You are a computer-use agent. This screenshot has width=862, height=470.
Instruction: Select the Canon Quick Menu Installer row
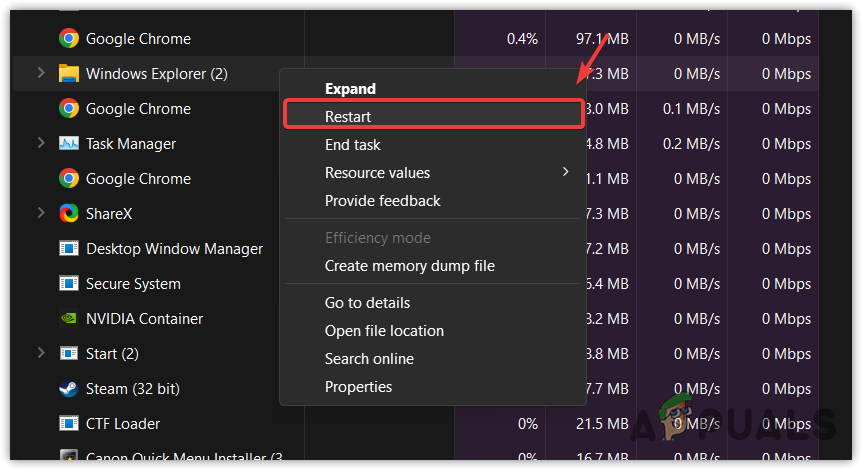pos(160,458)
